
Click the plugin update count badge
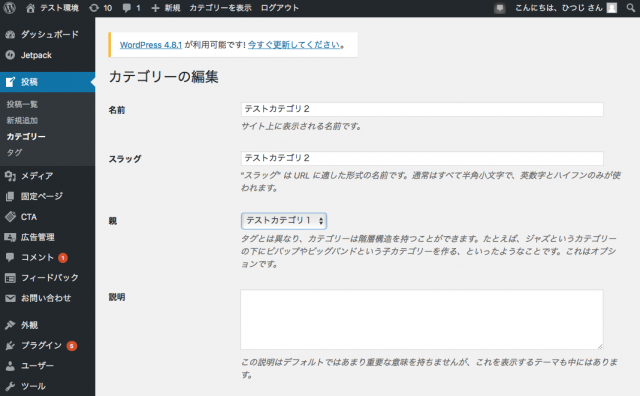pos(72,346)
